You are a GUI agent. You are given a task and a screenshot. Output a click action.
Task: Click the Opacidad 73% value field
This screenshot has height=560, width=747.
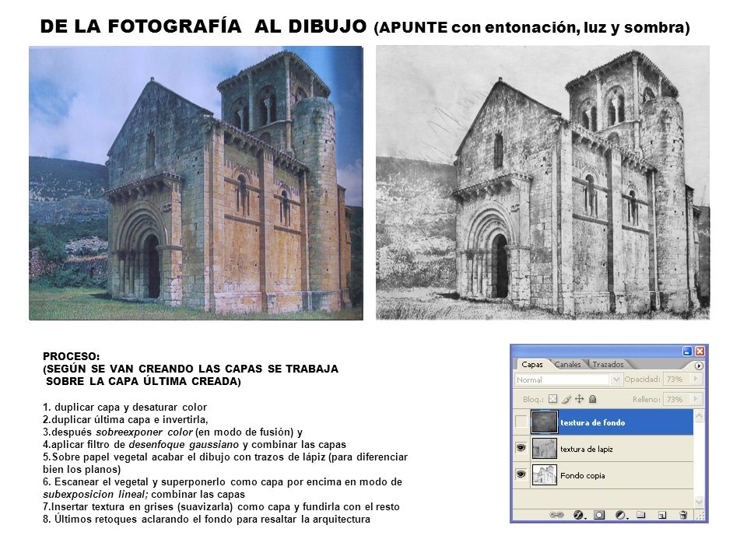677,379
